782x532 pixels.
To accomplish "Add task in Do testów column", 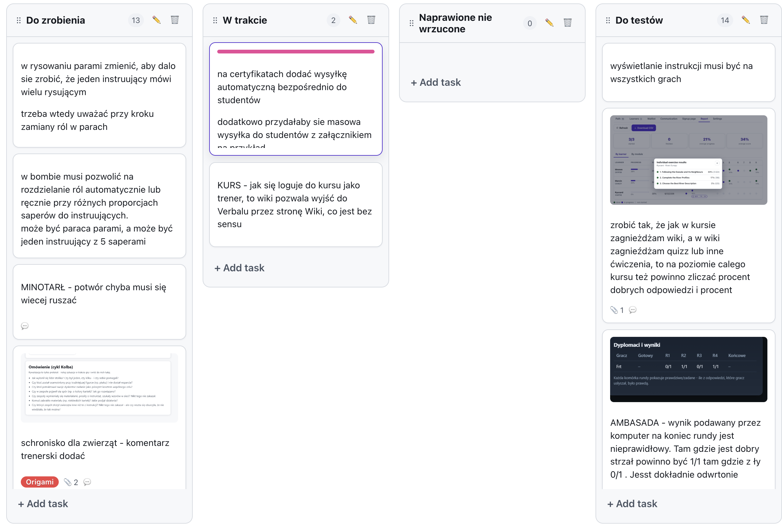I will click(632, 504).
